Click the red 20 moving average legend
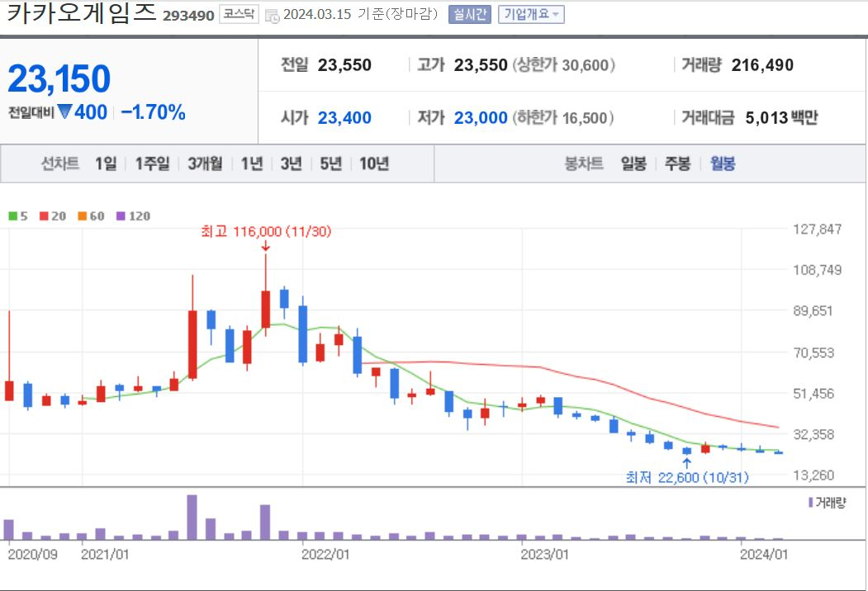This screenshot has width=868, height=591. click(53, 215)
